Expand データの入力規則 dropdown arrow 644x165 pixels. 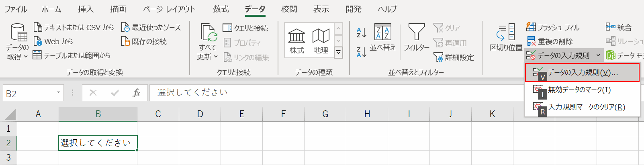point(598,55)
